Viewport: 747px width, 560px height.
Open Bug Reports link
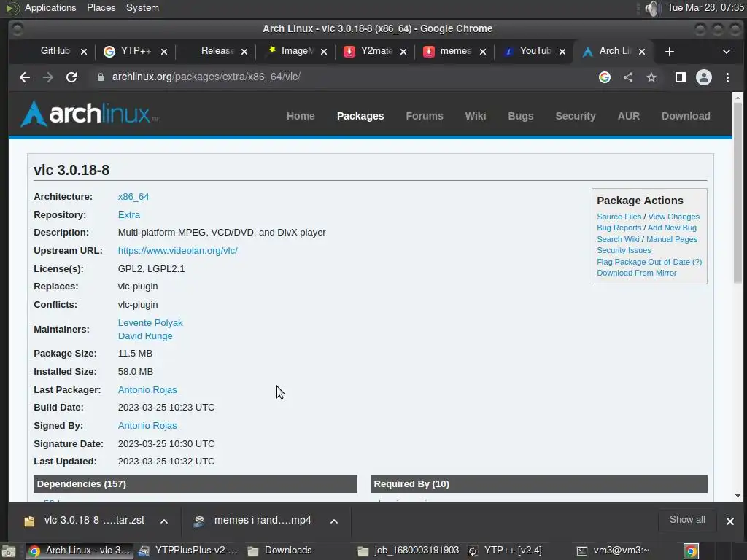(619, 227)
